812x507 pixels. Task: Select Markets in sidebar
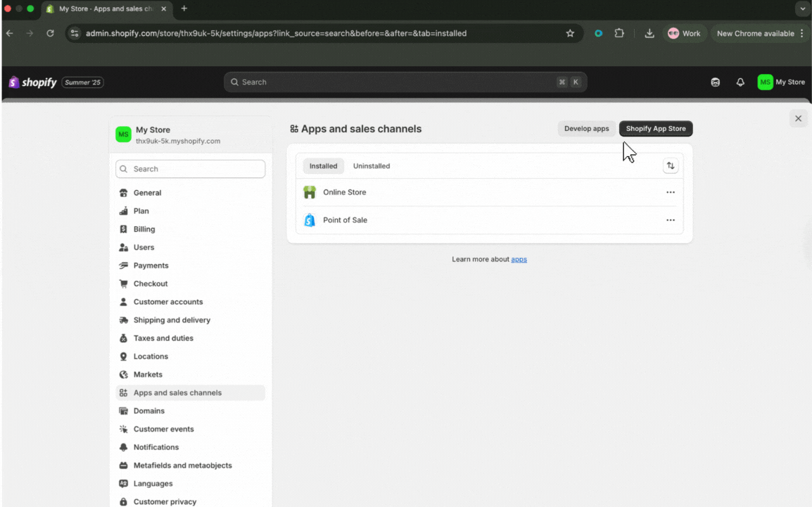(190, 375)
